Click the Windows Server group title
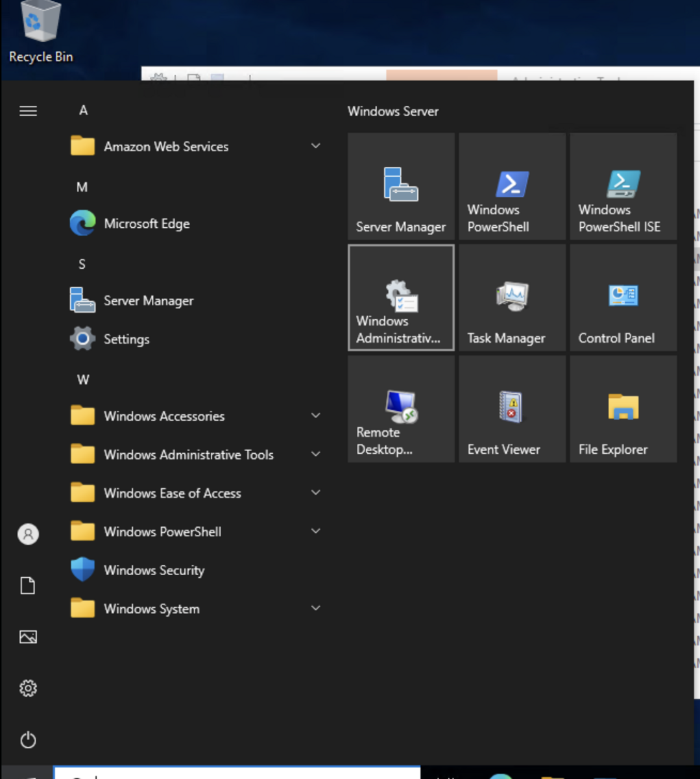The height and width of the screenshot is (779, 700). tap(393, 111)
